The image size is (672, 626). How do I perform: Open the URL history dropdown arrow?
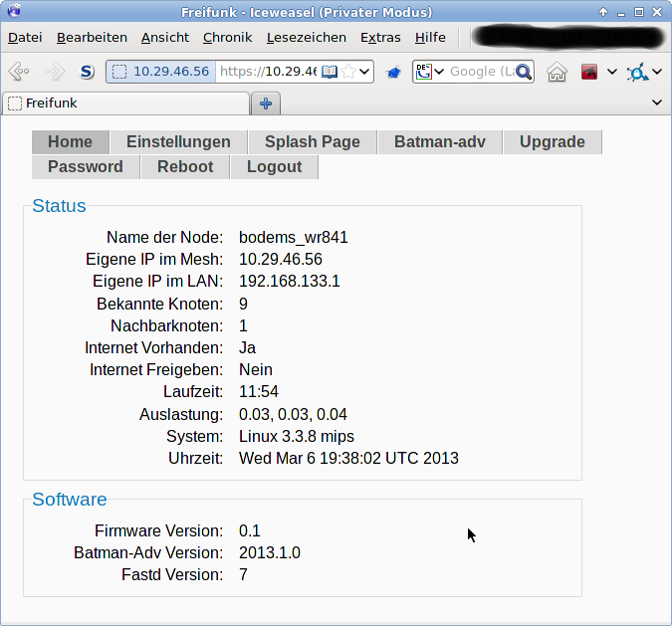tap(365, 72)
